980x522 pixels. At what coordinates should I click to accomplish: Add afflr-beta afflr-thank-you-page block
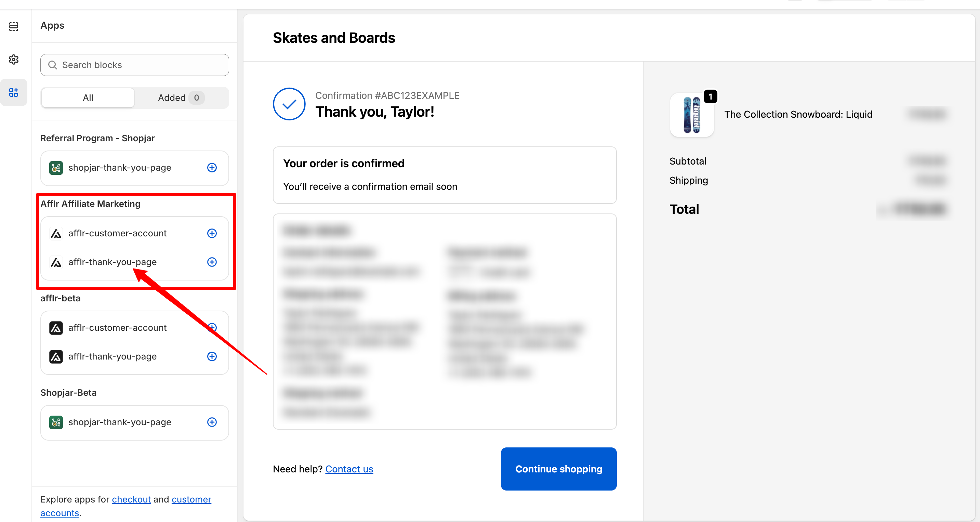pos(212,356)
